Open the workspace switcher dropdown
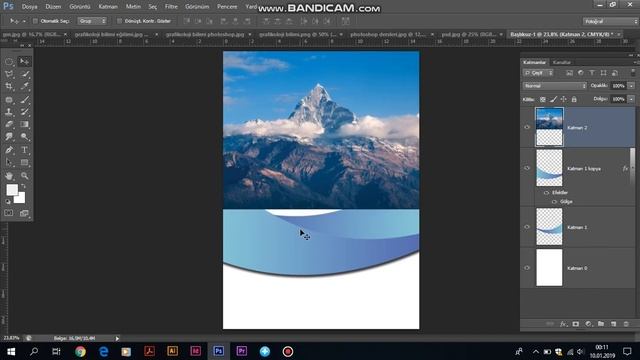The height and width of the screenshot is (360, 640). (x=610, y=21)
